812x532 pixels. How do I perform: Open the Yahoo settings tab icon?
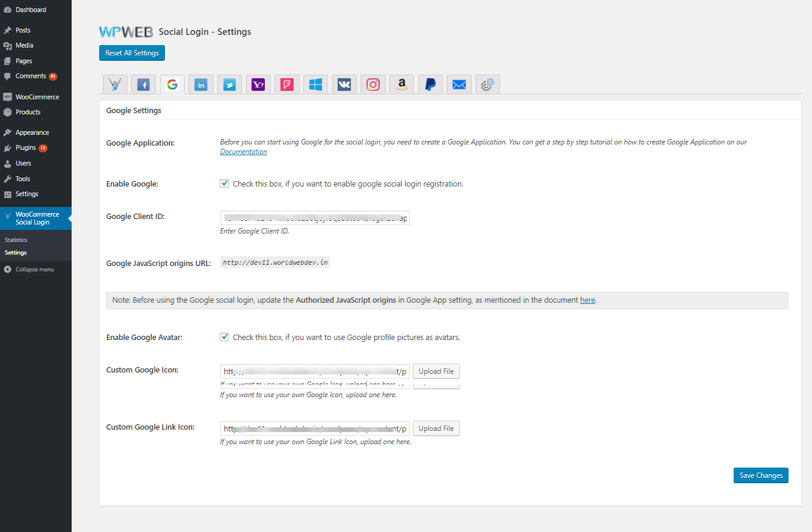258,85
